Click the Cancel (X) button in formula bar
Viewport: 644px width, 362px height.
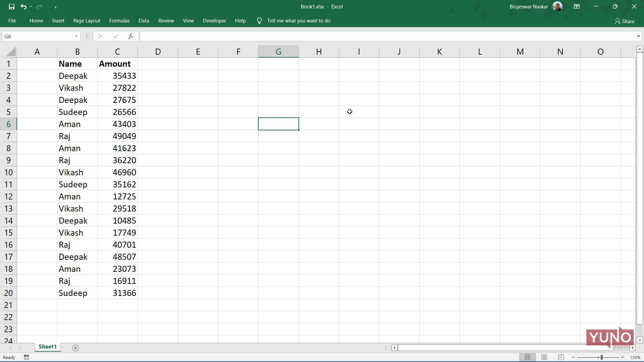click(x=100, y=36)
